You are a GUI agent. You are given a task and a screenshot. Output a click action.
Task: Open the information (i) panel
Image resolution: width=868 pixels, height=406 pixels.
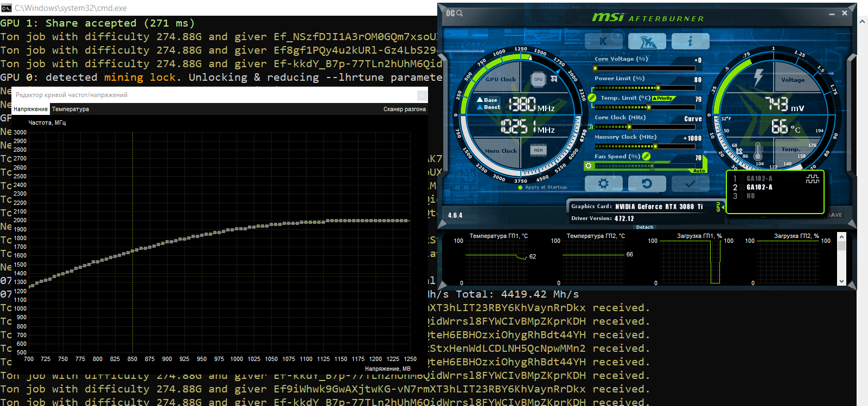pyautogui.click(x=690, y=41)
